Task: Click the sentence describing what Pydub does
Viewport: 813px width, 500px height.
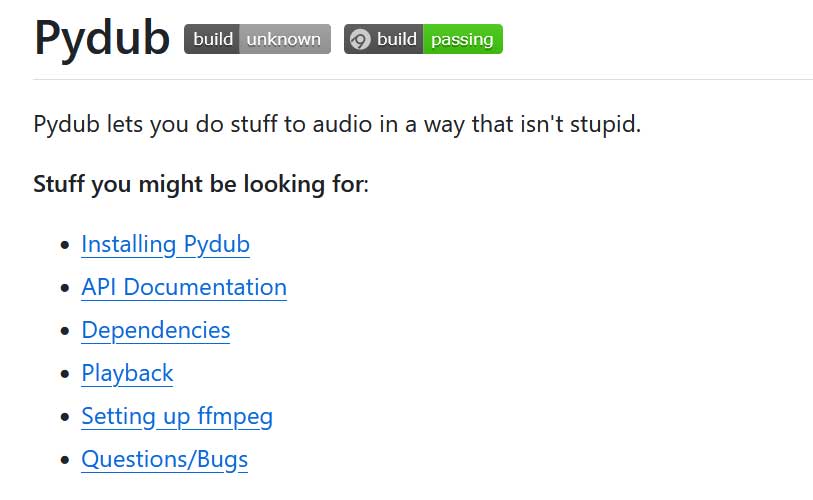Action: [x=336, y=126]
